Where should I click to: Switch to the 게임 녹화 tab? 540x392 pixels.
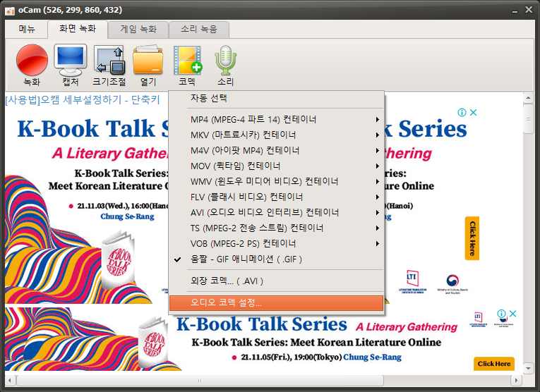(138, 29)
